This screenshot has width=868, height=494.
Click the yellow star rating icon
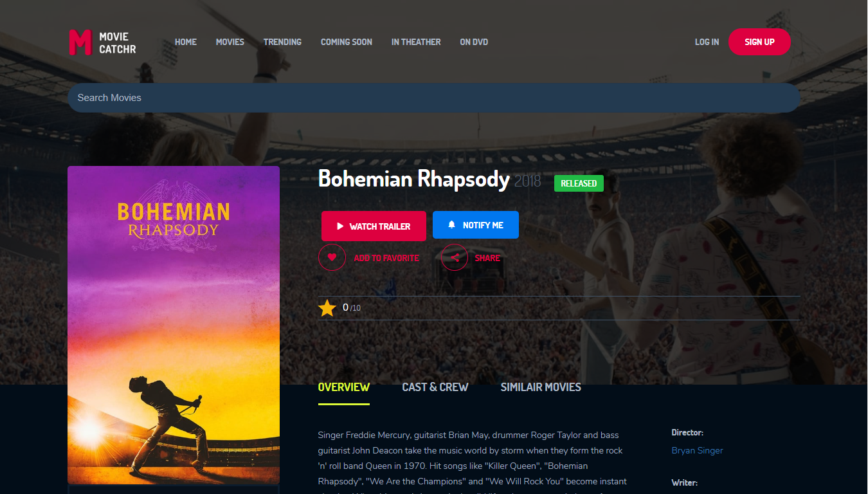click(327, 308)
